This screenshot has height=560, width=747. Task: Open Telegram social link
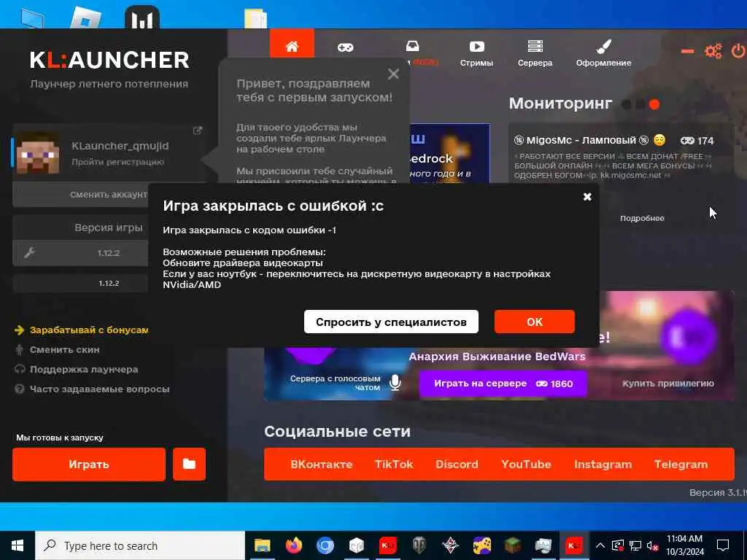click(x=681, y=464)
